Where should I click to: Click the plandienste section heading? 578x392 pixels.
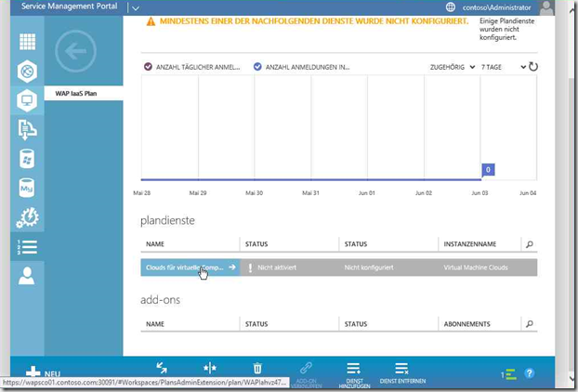(167, 220)
